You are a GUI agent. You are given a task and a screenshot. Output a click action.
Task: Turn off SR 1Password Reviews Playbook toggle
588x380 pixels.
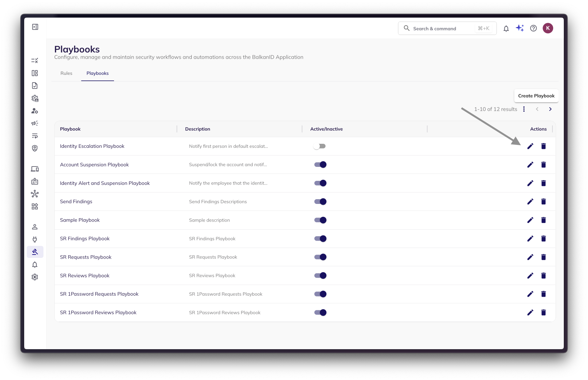320,313
